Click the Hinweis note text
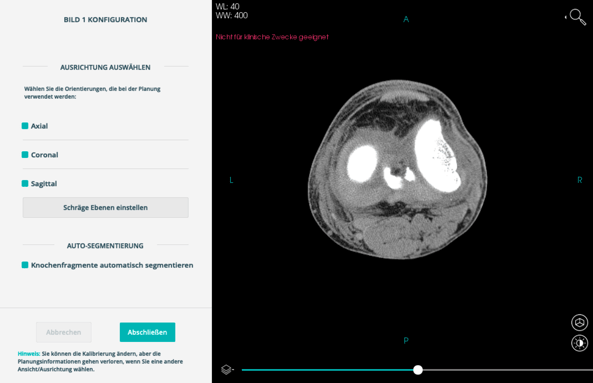This screenshot has width=593, height=383. pos(100,361)
